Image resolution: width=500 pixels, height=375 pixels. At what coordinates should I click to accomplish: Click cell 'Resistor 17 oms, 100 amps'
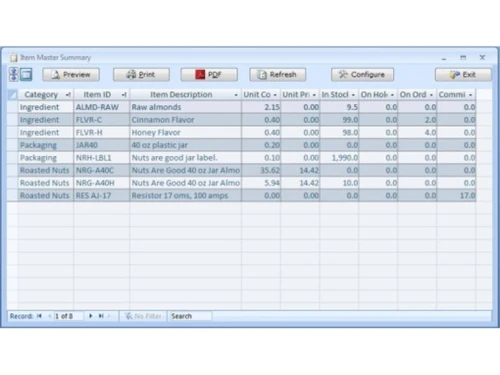point(185,196)
